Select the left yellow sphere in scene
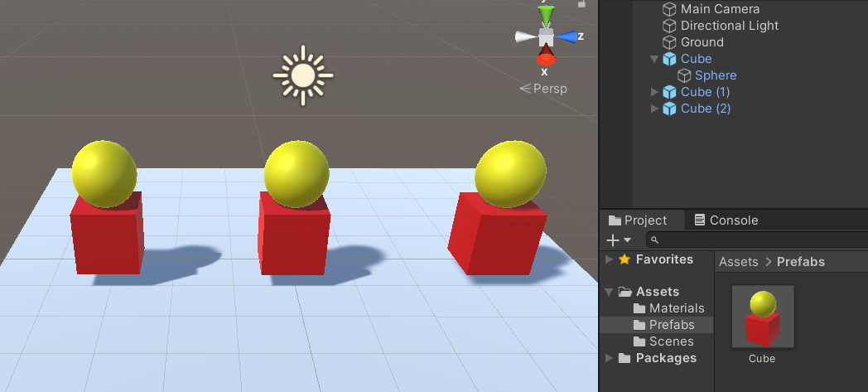The image size is (868, 392). point(104,174)
